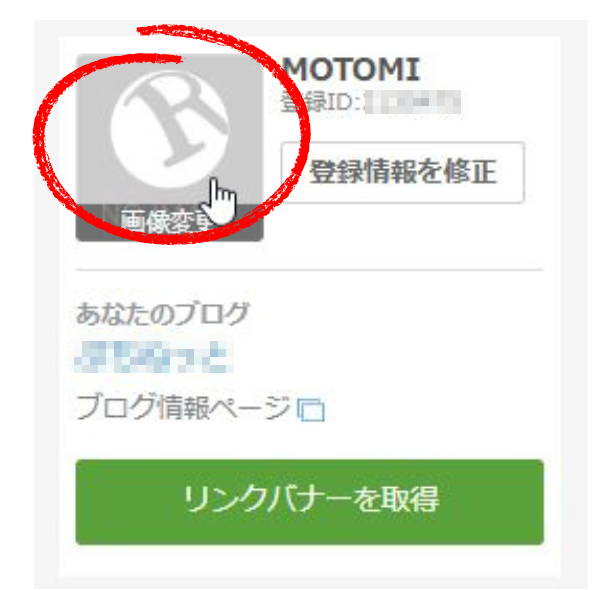Click the new-window icon beside ブログ情報ページ

tap(311, 410)
